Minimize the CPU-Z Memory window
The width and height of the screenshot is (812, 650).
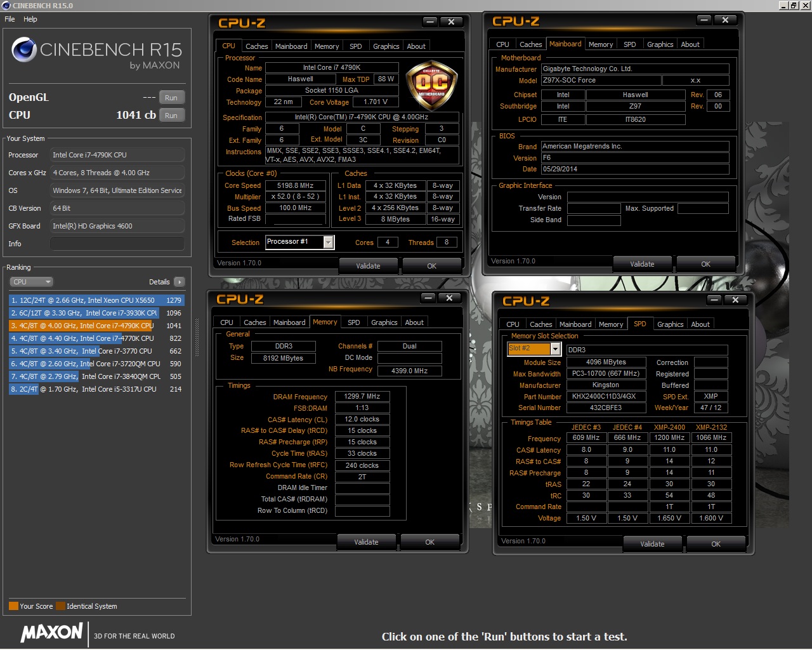point(428,298)
